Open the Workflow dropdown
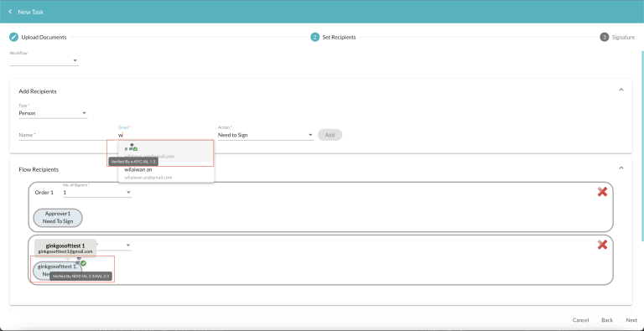Image resolution: width=644 pixels, height=331 pixels. click(44, 61)
